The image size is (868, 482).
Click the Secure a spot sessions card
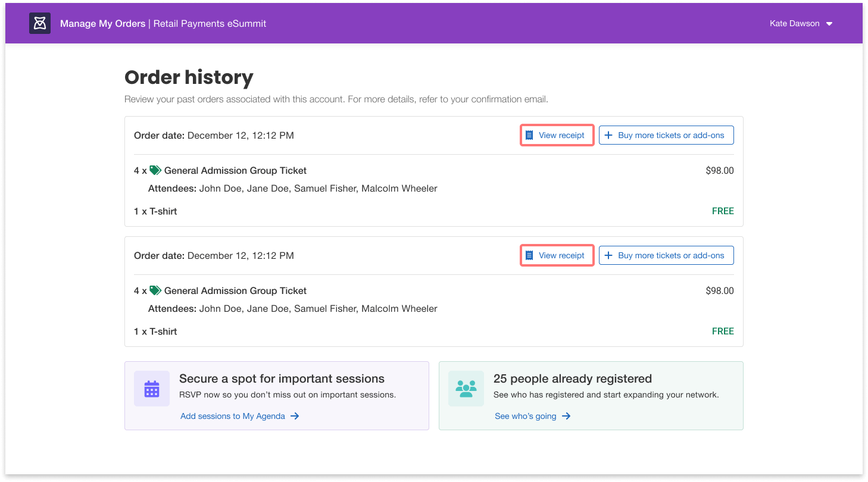pos(282,379)
